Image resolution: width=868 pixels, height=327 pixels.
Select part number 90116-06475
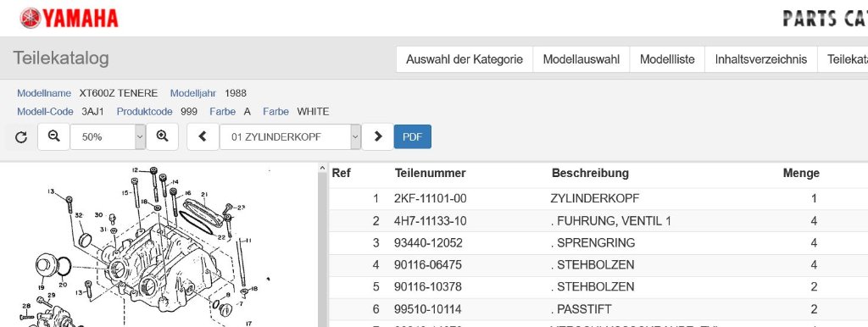pos(427,265)
